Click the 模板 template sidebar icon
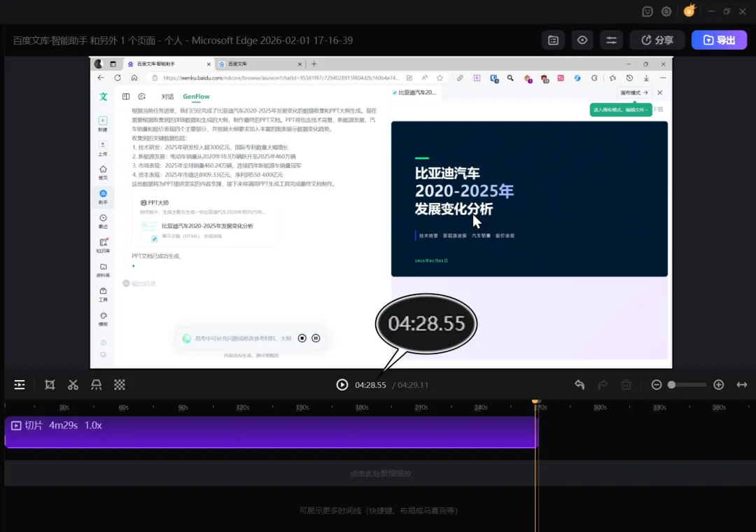The image size is (756, 532). coord(103,318)
